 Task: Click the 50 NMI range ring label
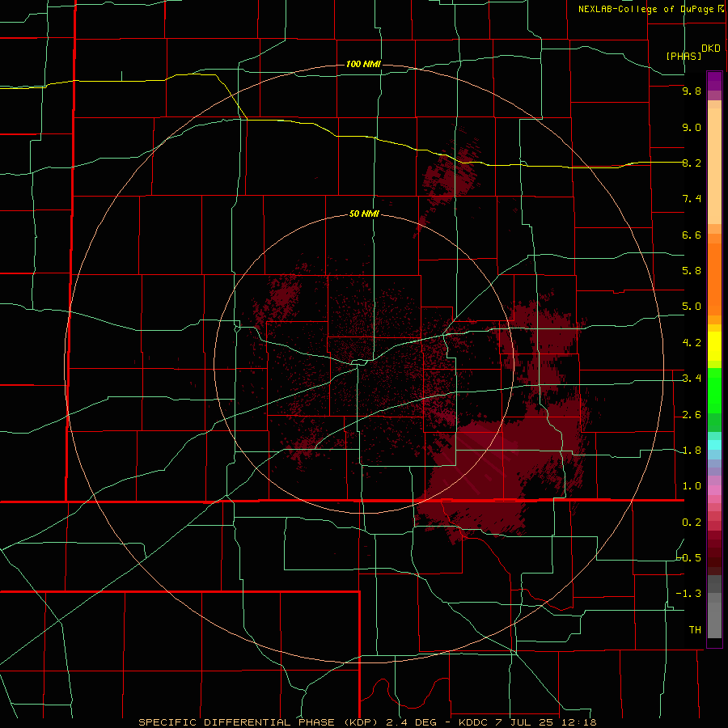point(364,214)
